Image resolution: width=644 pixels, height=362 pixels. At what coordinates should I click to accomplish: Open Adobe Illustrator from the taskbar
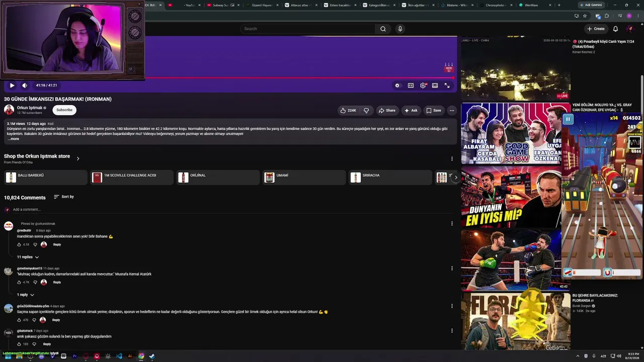pyautogui.click(x=130, y=356)
